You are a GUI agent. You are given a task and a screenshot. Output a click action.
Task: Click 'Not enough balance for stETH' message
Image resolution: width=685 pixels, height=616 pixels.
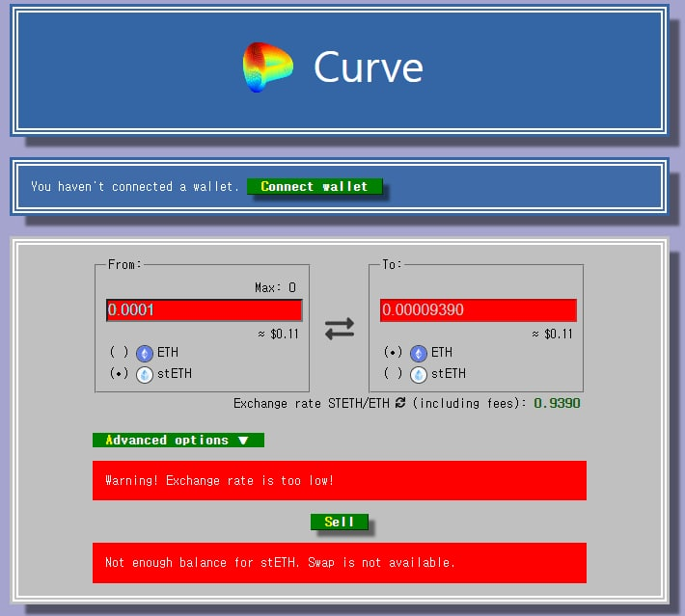pyautogui.click(x=340, y=563)
